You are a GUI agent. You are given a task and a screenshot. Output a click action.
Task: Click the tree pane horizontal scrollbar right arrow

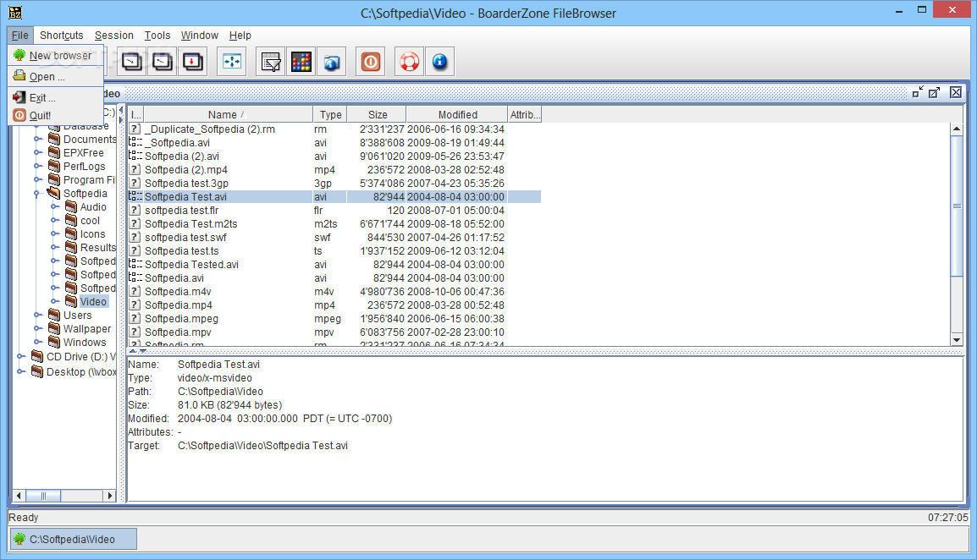110,496
